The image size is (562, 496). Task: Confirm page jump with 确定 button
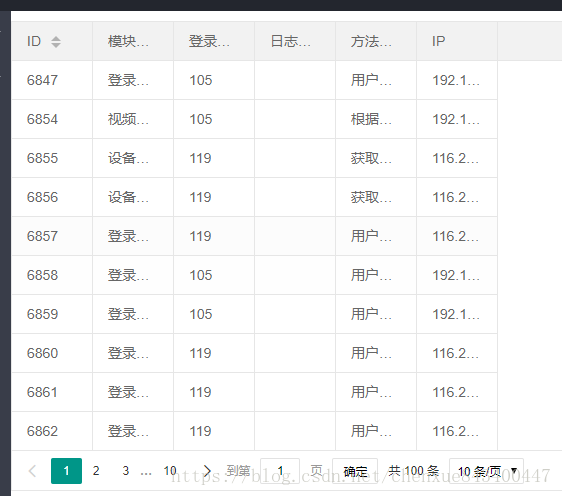click(355, 471)
